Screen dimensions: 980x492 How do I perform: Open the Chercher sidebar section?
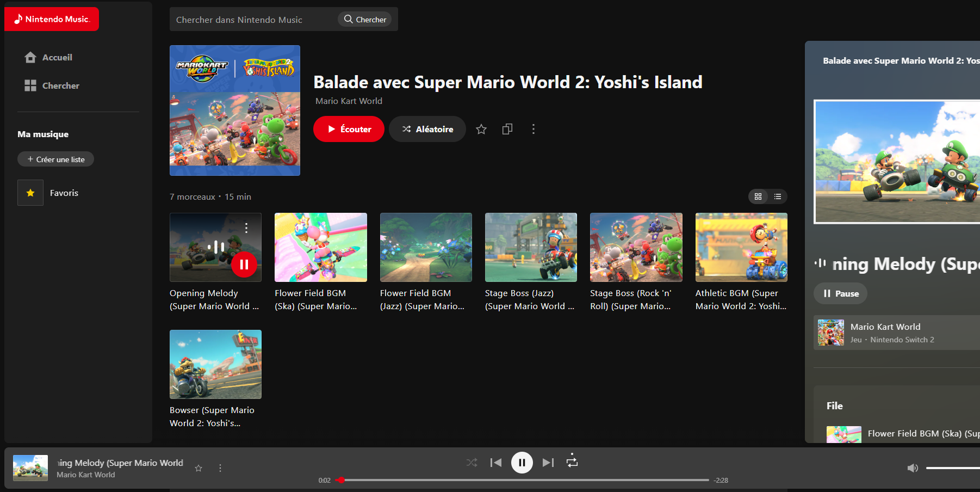coord(52,85)
